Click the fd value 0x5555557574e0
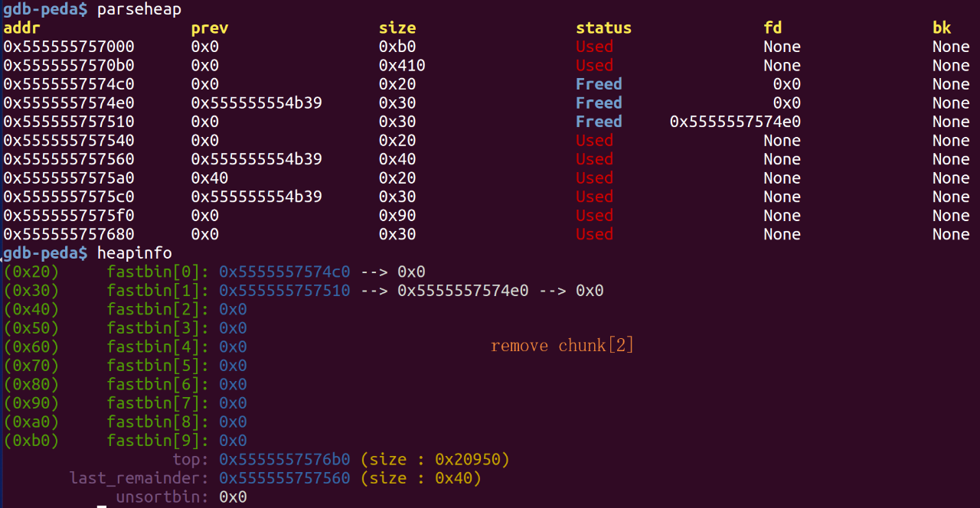Image resolution: width=980 pixels, height=508 pixels. [x=735, y=122]
